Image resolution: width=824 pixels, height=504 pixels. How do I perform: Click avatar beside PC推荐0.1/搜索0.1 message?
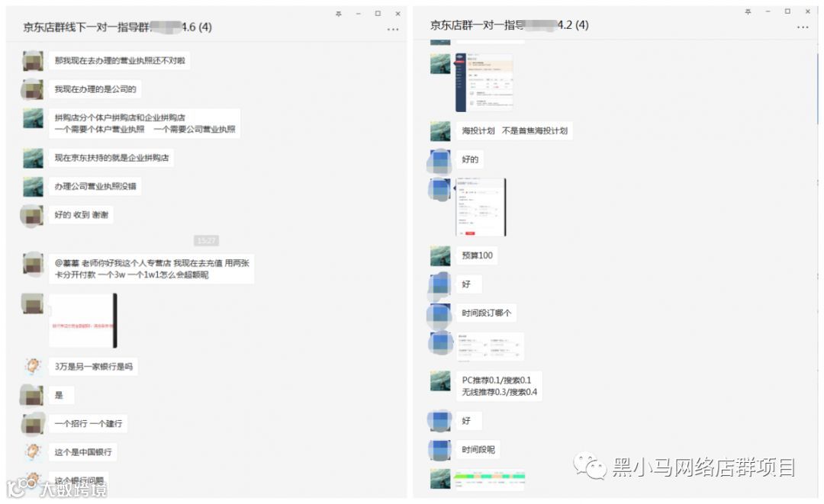click(440, 380)
